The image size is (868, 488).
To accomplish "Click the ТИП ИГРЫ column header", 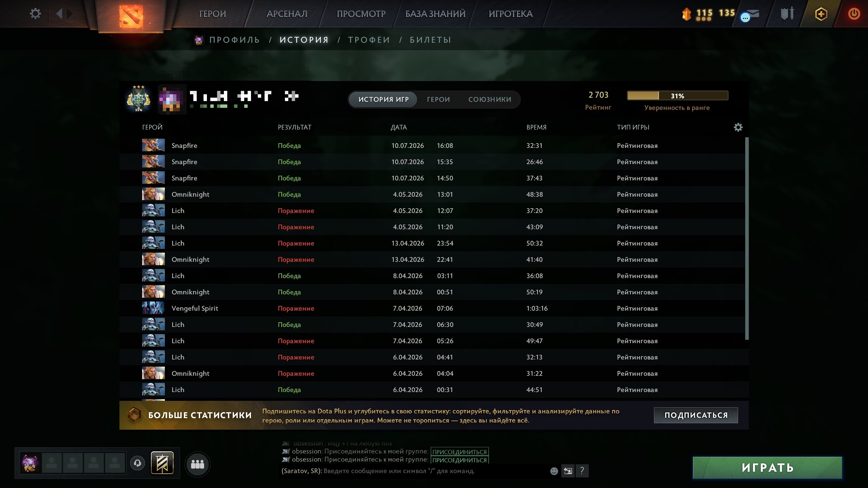I will 633,127.
